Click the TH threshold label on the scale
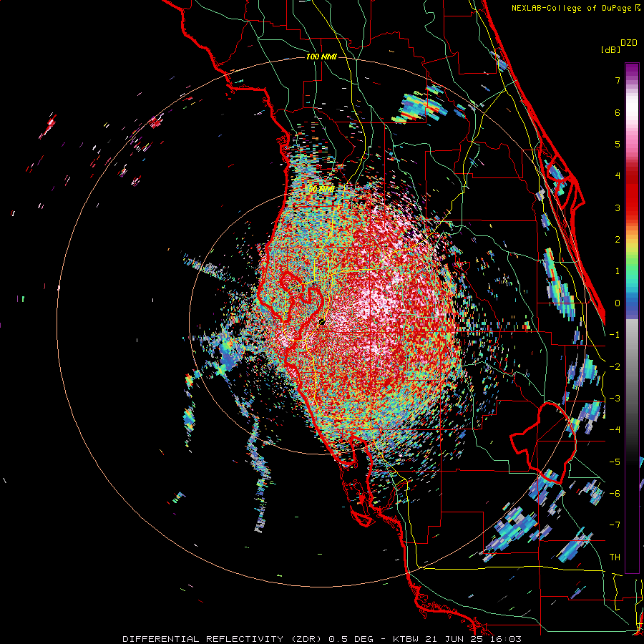The height and width of the screenshot is (644, 644). click(x=615, y=557)
